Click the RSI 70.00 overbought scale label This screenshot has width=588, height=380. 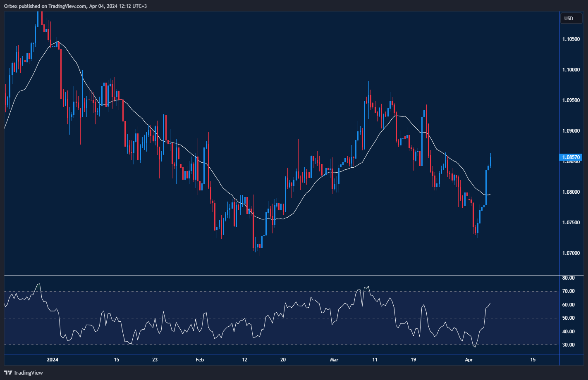[x=569, y=291]
